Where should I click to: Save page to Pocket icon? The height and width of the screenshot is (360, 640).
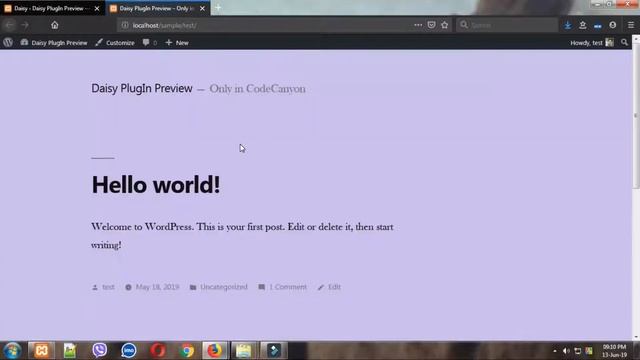click(431, 25)
